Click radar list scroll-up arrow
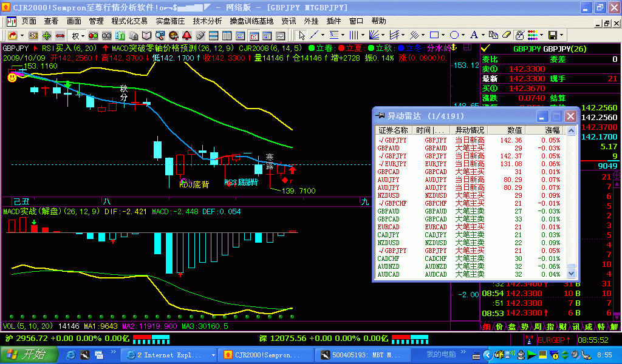The image size is (622, 364). [571, 130]
